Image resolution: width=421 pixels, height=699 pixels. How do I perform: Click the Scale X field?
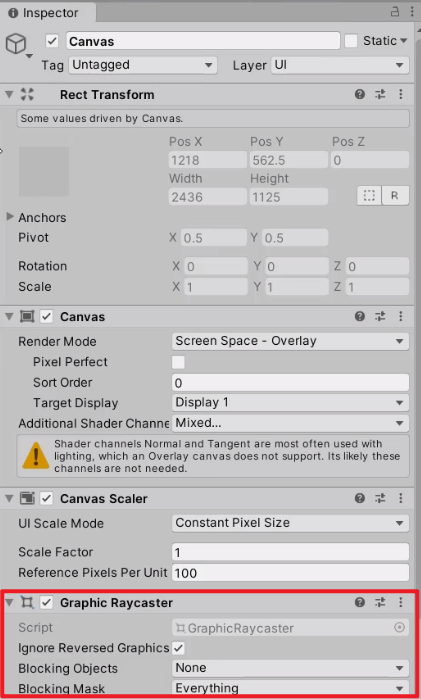214,287
